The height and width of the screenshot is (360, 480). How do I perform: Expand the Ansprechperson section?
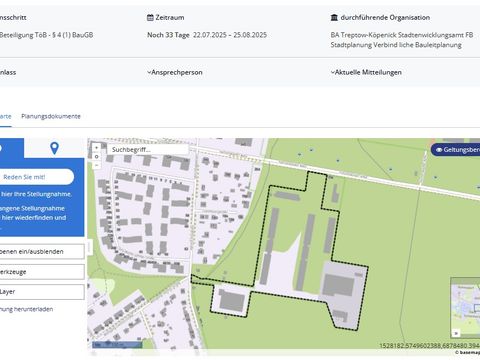pyautogui.click(x=175, y=72)
